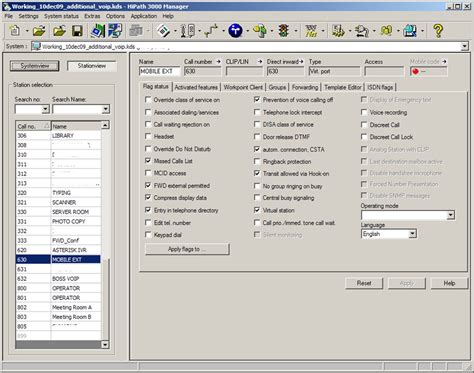
Task: Open dropdown arrow beside WWW Net icon
Action: pos(323,31)
